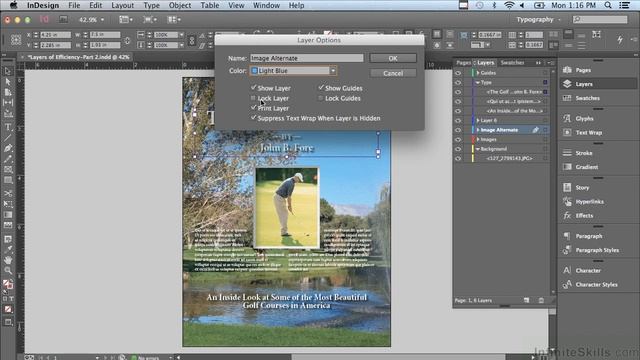Toggle Suppress Text Wrap When Layer Is Hidden

[x=253, y=118]
